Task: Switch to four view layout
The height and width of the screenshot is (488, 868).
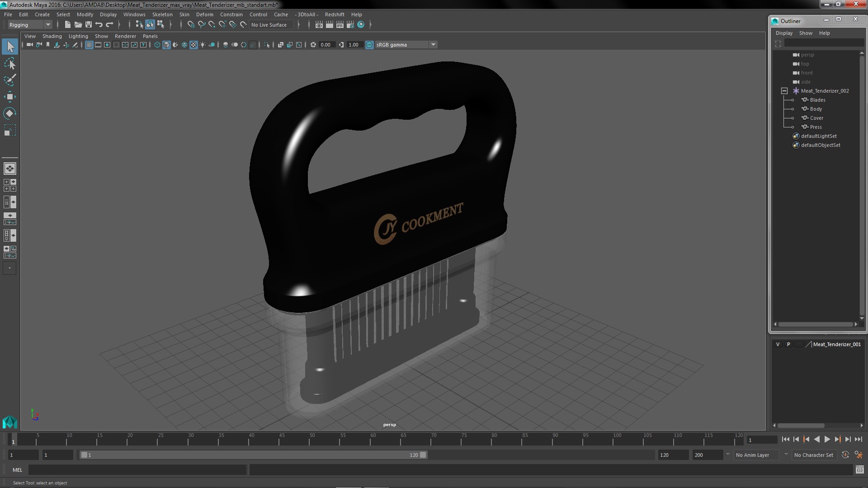Action: tap(10, 185)
